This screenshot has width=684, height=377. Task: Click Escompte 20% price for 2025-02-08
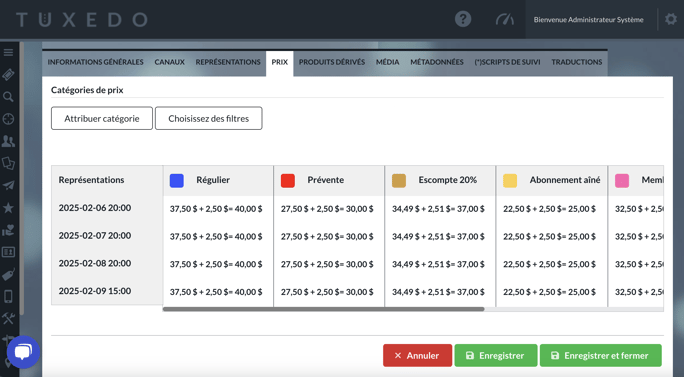438,264
